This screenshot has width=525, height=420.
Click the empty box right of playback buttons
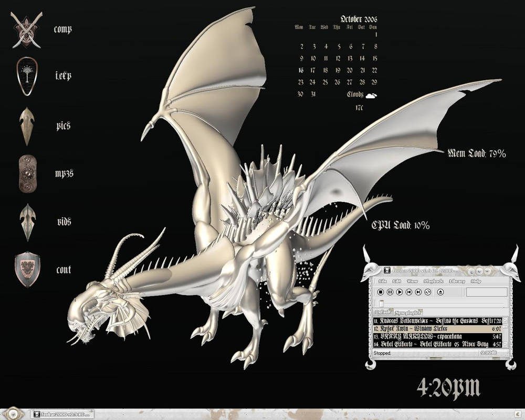(x=487, y=292)
